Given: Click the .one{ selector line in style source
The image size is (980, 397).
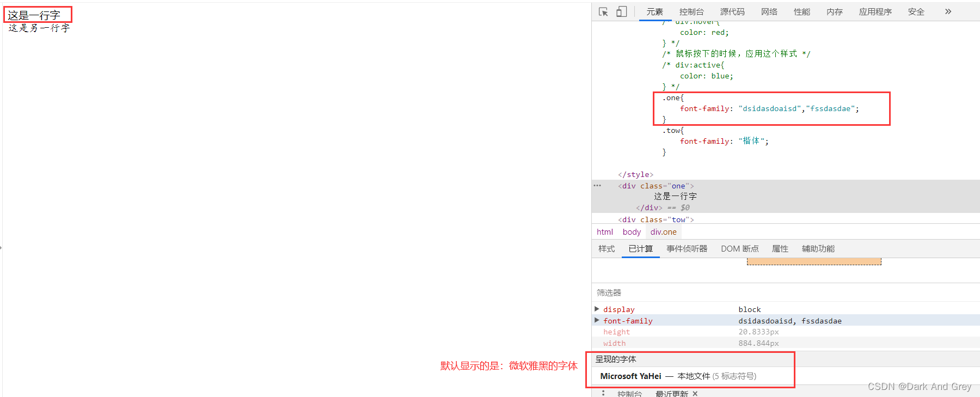Looking at the screenshot, I should click(673, 98).
